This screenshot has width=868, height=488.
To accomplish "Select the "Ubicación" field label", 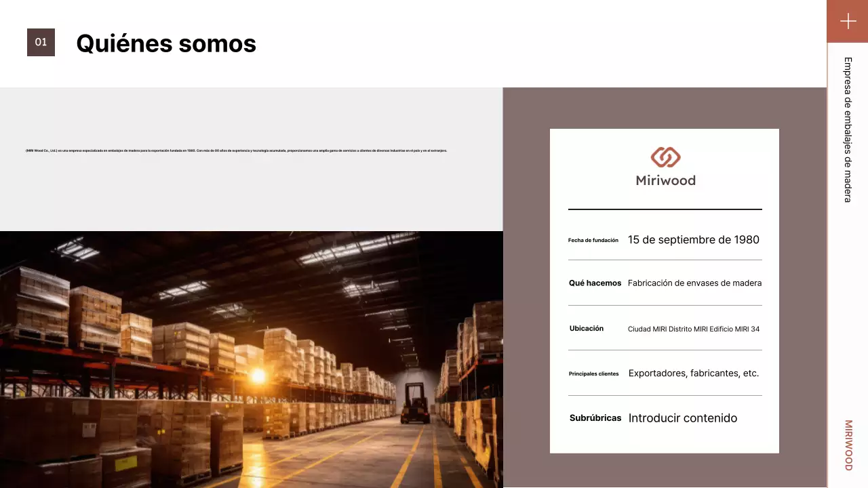I will point(587,328).
